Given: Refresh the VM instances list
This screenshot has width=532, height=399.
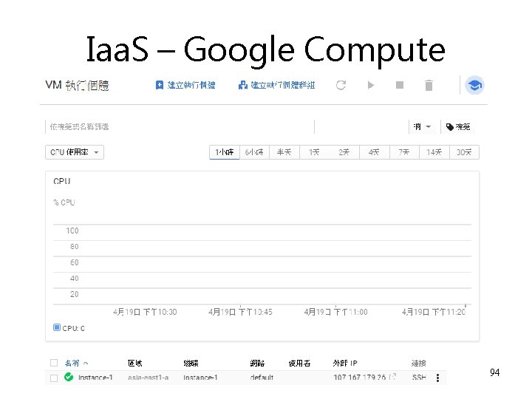Looking at the screenshot, I should tap(341, 85).
